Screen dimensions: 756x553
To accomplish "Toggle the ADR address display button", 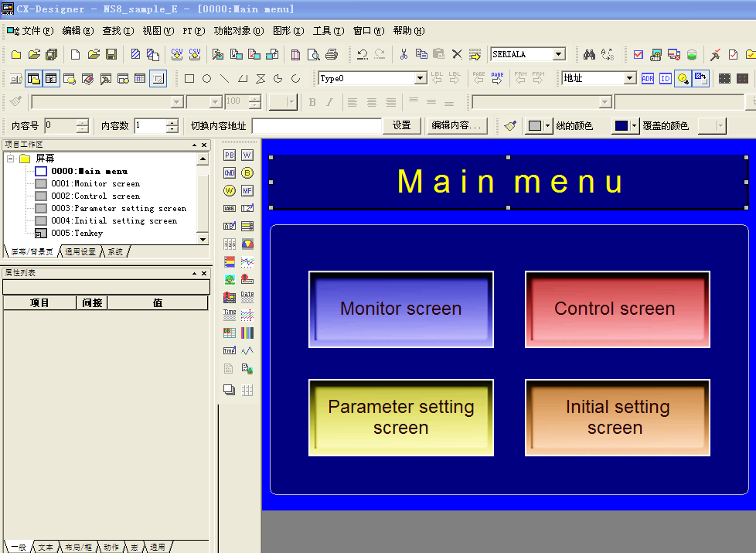I will coord(648,78).
